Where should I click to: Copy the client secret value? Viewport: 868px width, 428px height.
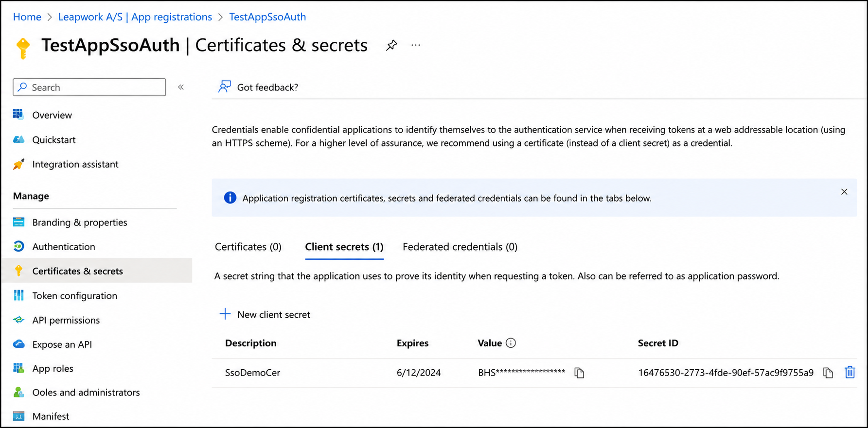point(579,373)
